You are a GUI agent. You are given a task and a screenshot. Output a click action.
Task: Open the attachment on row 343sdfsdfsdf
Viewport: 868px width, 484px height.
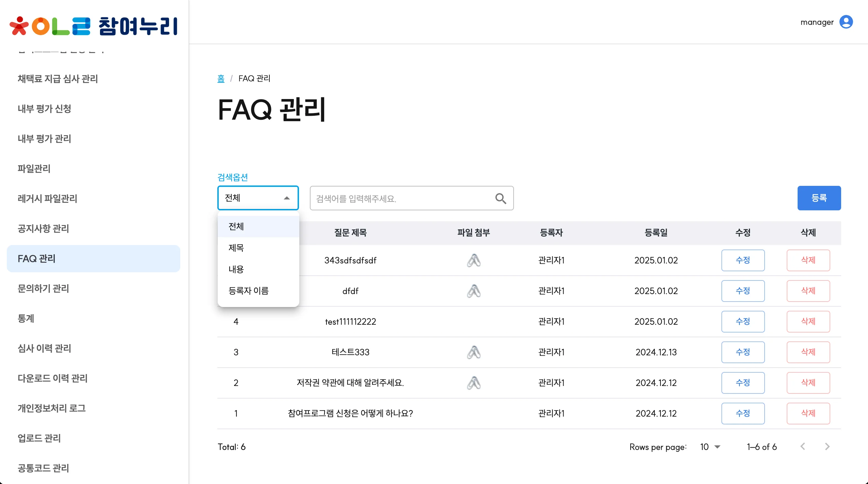pos(474,260)
